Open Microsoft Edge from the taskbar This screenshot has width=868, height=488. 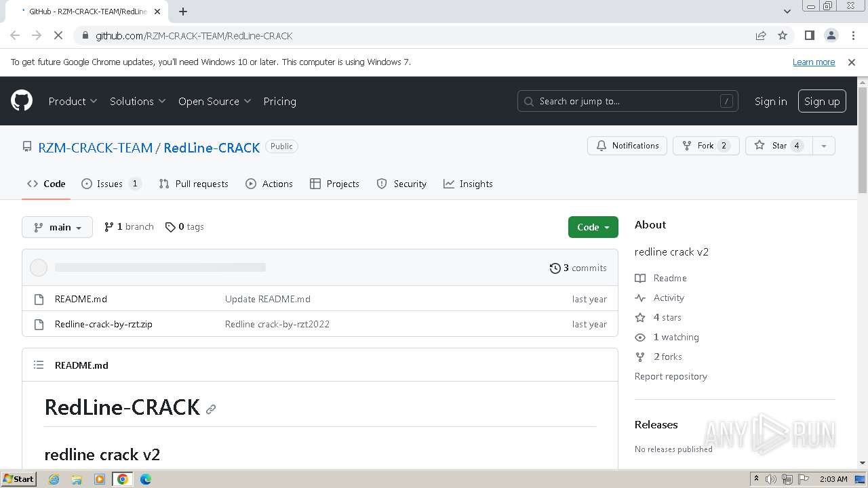(146, 479)
